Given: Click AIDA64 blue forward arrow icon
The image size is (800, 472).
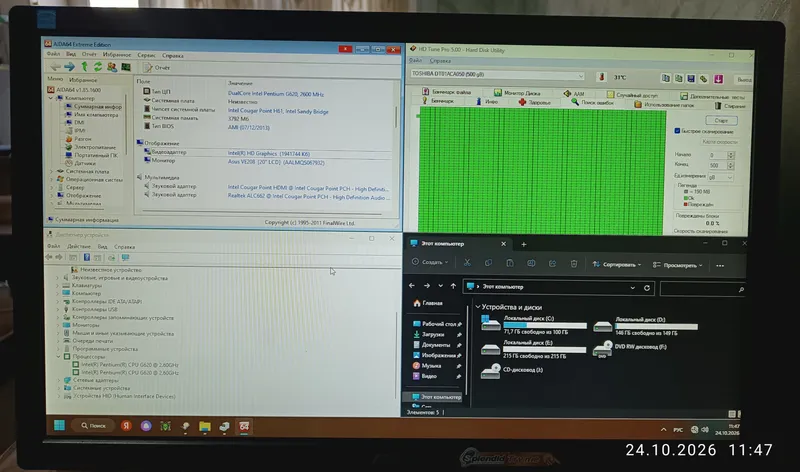Looking at the screenshot, I should point(69,67).
